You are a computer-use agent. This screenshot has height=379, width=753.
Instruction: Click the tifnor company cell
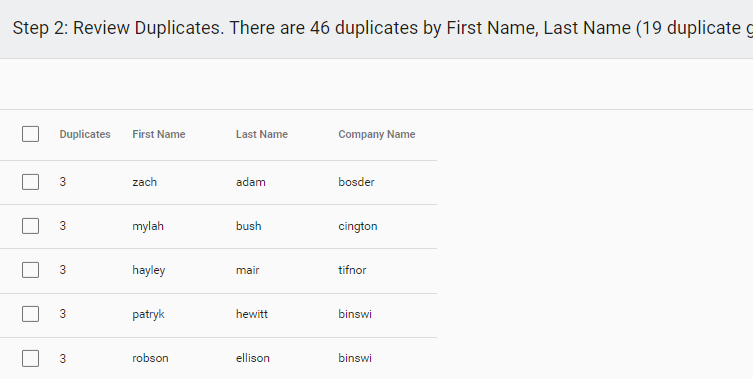352,270
